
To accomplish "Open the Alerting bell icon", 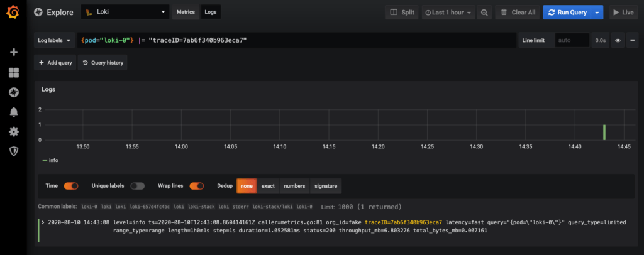I will coord(13,112).
